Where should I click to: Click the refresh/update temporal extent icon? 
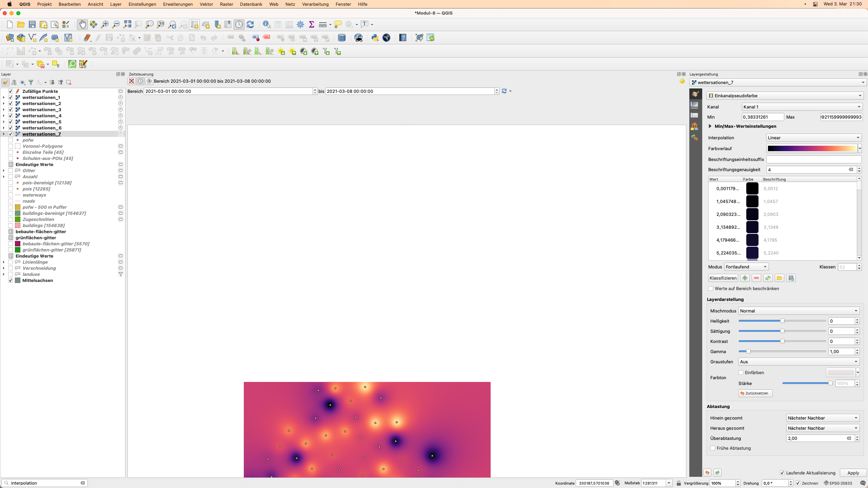[504, 91]
